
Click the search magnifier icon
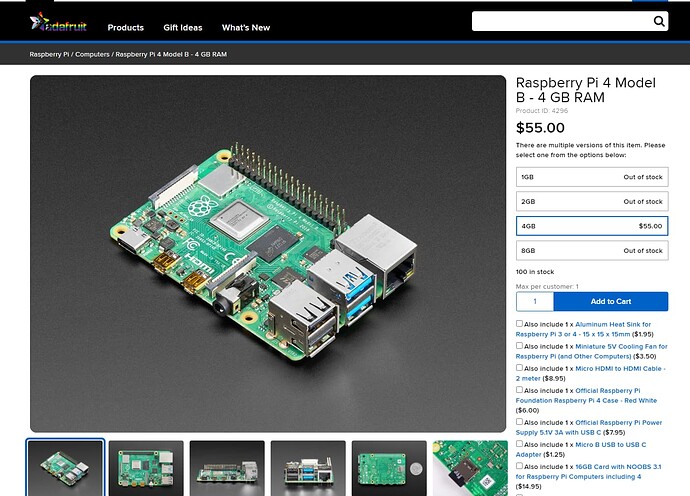(x=658, y=21)
